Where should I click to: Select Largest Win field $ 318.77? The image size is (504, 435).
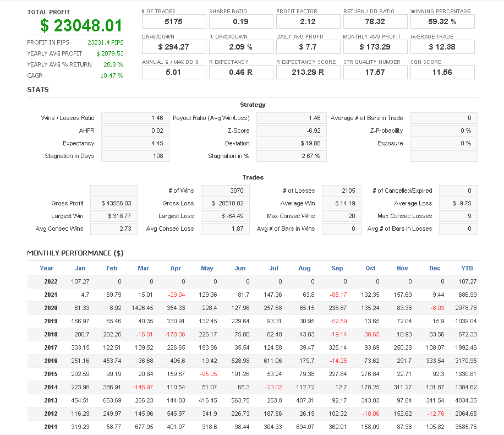(x=114, y=216)
